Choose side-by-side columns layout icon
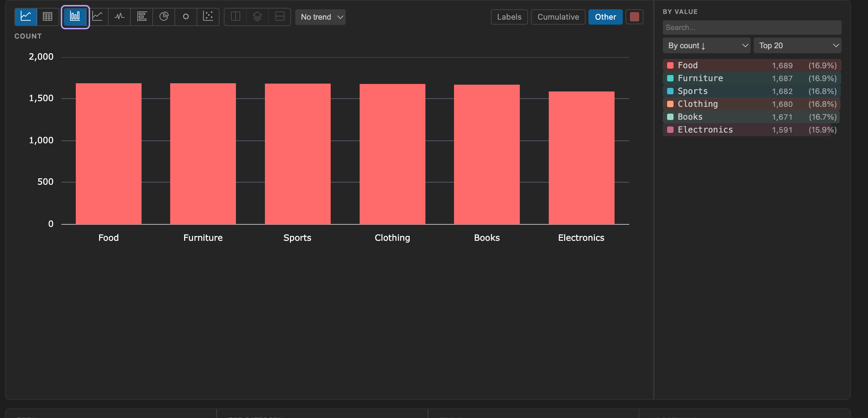Image resolution: width=868 pixels, height=418 pixels. [x=235, y=16]
